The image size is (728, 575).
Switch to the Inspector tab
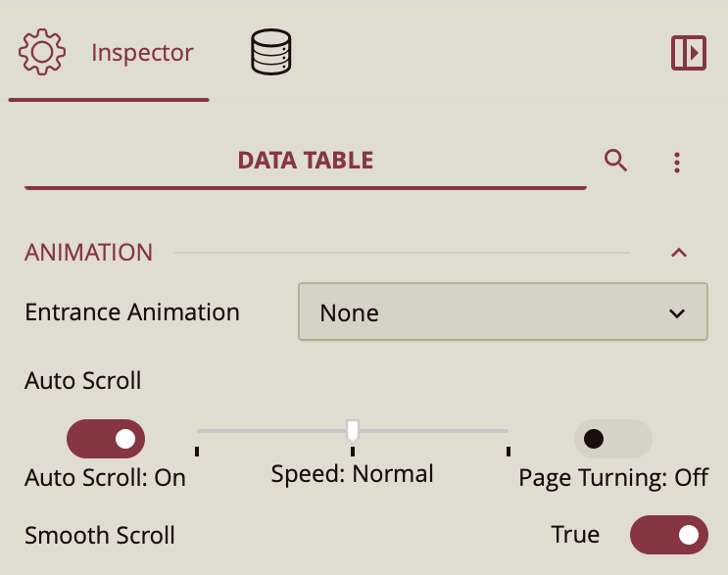(x=142, y=53)
